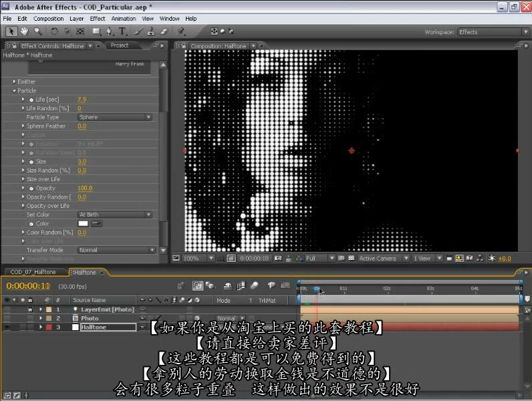This screenshot has height=401, width=532.
Task: Click the exposure value +0.0
Action: click(x=505, y=259)
